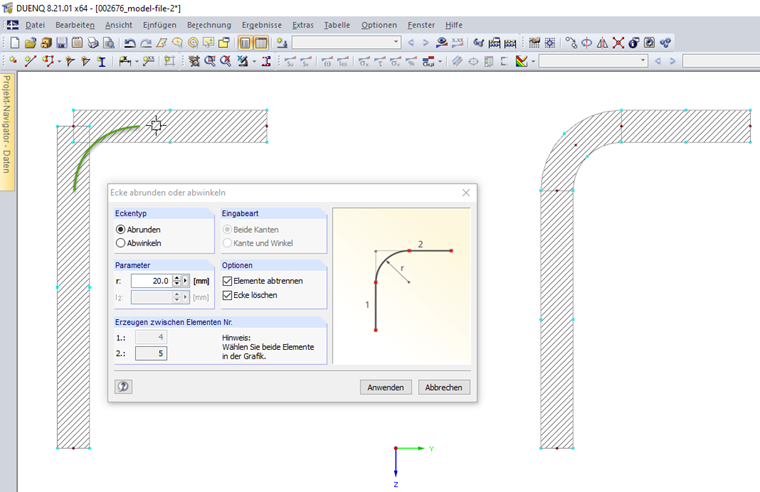
Task: Click the zoom window magnifier icon
Action: 210,61
